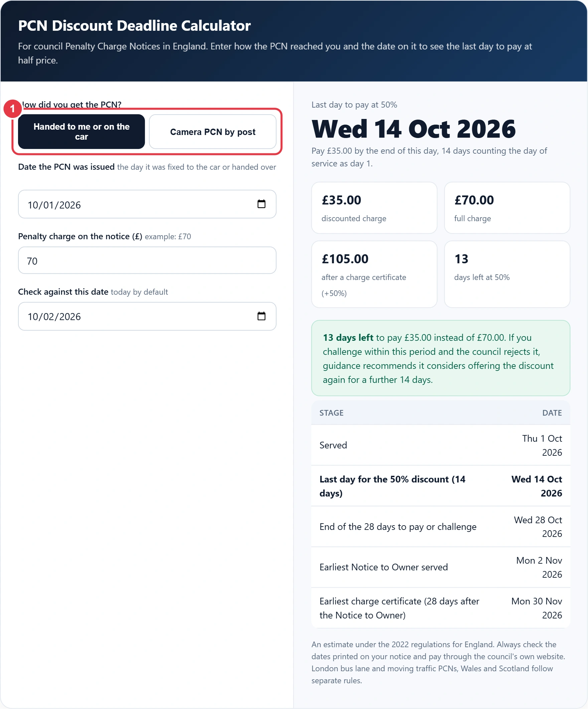Click the STAGE column header
The width and height of the screenshot is (588, 709).
click(331, 413)
